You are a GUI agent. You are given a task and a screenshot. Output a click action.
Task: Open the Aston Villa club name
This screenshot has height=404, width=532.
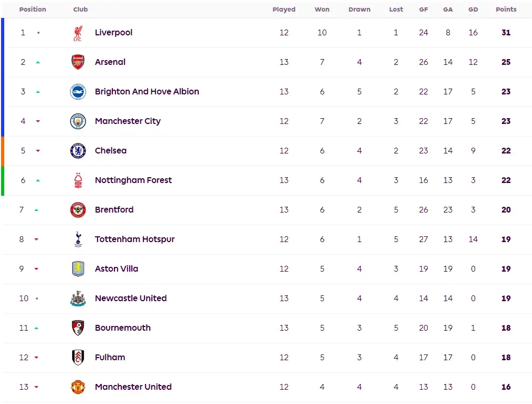pyautogui.click(x=117, y=269)
